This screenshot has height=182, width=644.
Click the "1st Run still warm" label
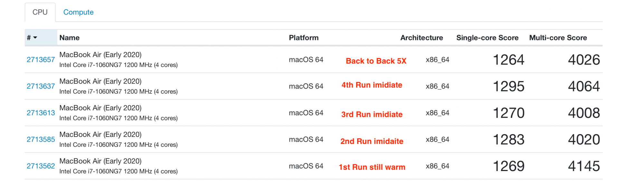pos(372,167)
